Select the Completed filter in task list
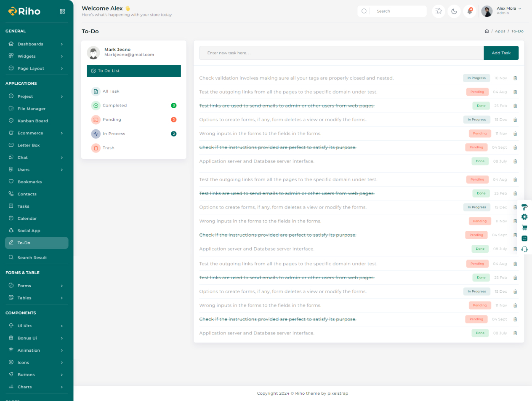 [x=114, y=105]
